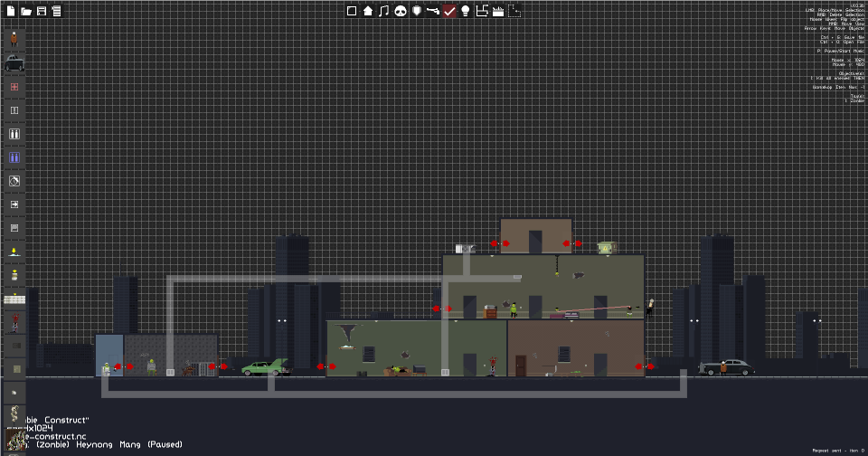868x456 pixels.
Task: Click the "(Zombie) Heynong Mang (Paused)" music text
Action: 109,444
